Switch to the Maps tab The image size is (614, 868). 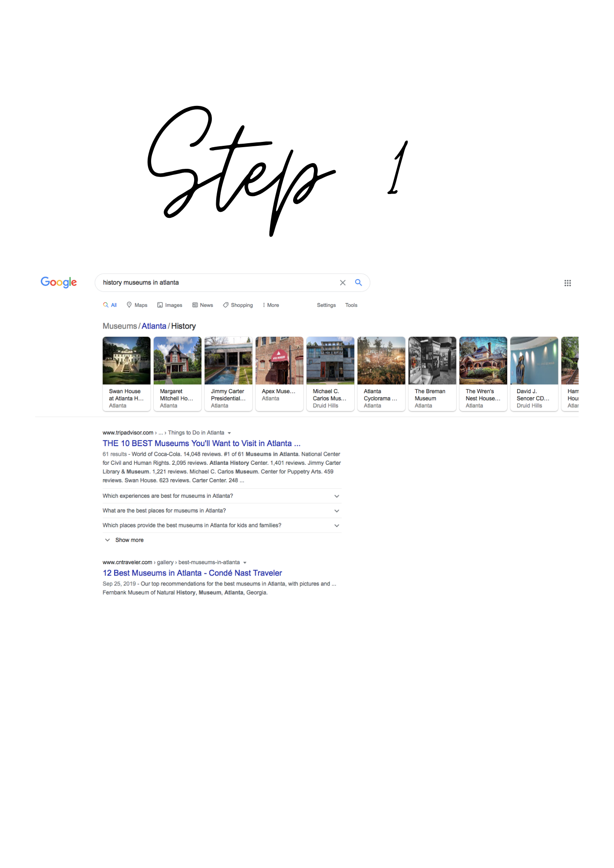click(137, 305)
